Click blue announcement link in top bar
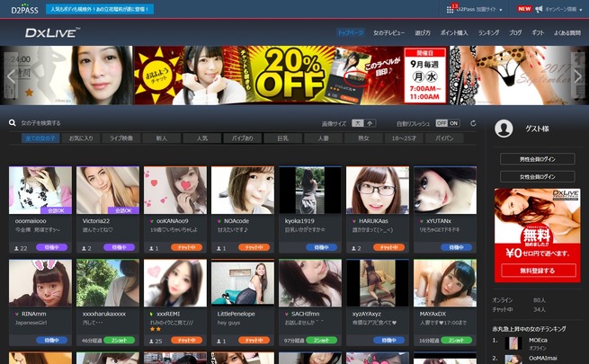Viewport: 589px width, 364px height. 100,9
